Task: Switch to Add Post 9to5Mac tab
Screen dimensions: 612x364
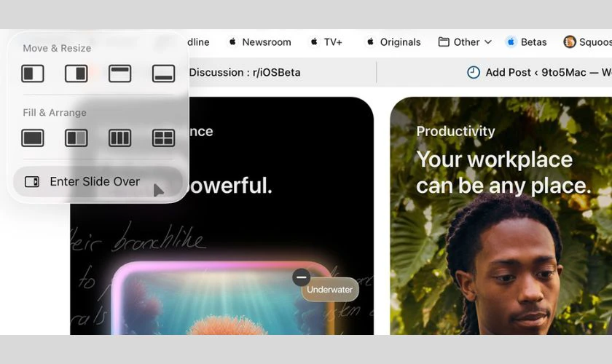Action: [x=539, y=72]
